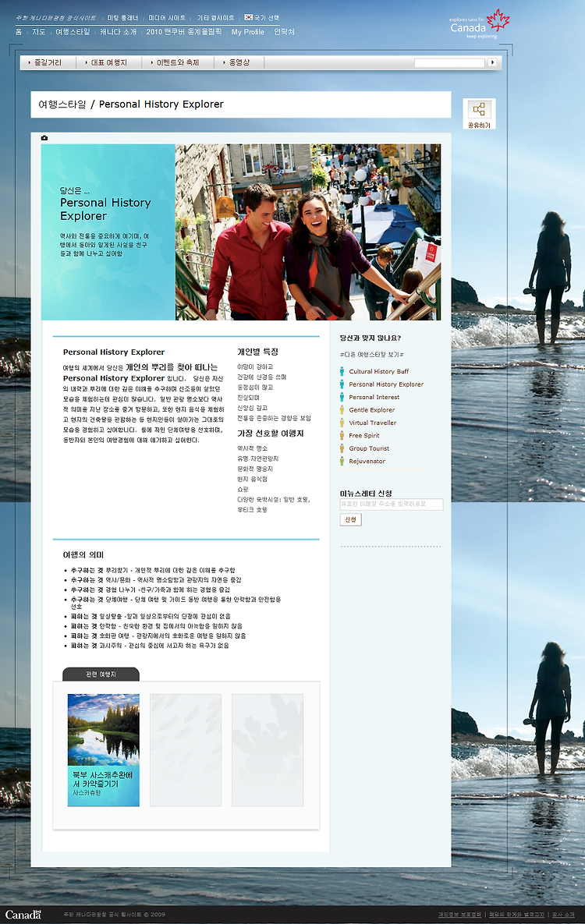Screen dimensions: 585x924
Task: Click the couple banner photo
Action: [x=308, y=232]
